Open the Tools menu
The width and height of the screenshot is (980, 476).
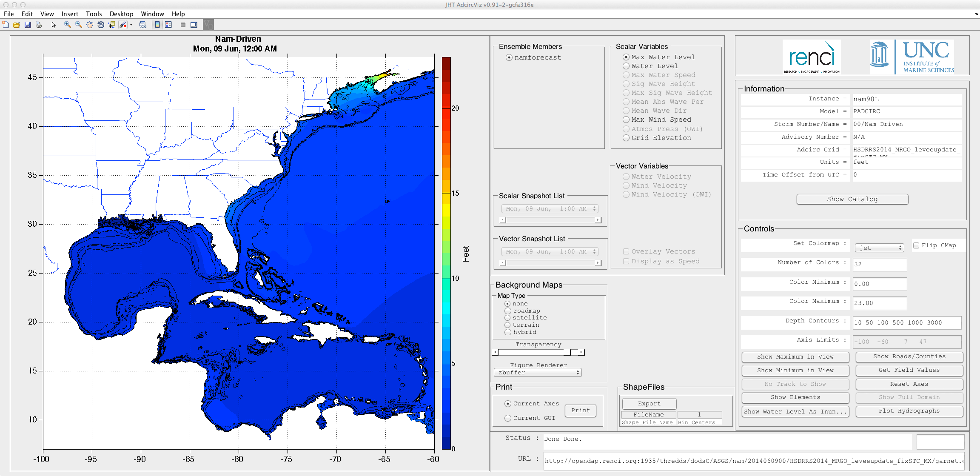coord(94,14)
